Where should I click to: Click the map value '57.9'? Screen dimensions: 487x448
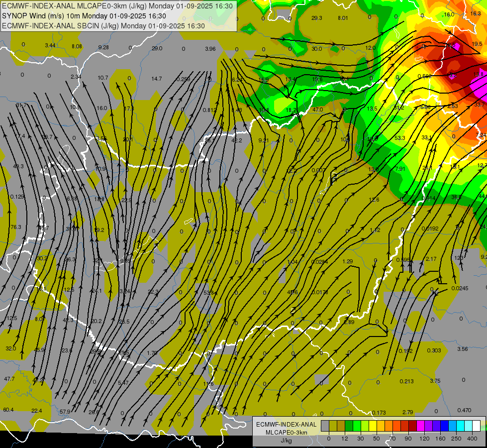65,412
